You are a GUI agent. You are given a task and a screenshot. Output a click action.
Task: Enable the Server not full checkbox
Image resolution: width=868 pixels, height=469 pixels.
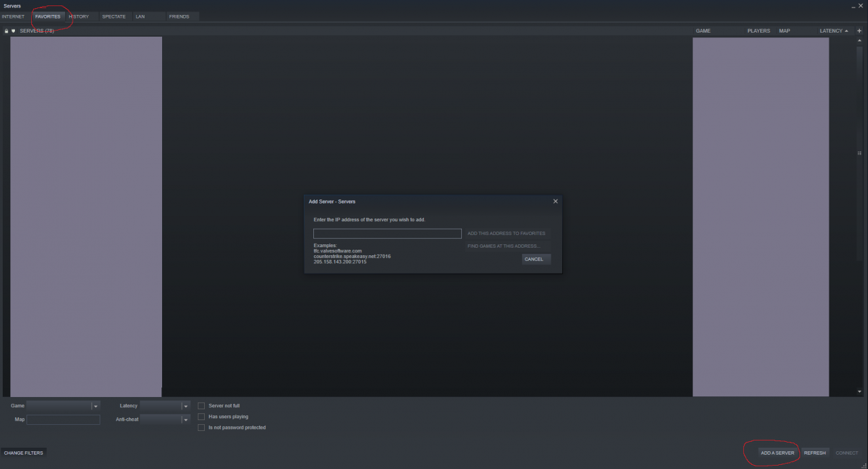pos(201,406)
